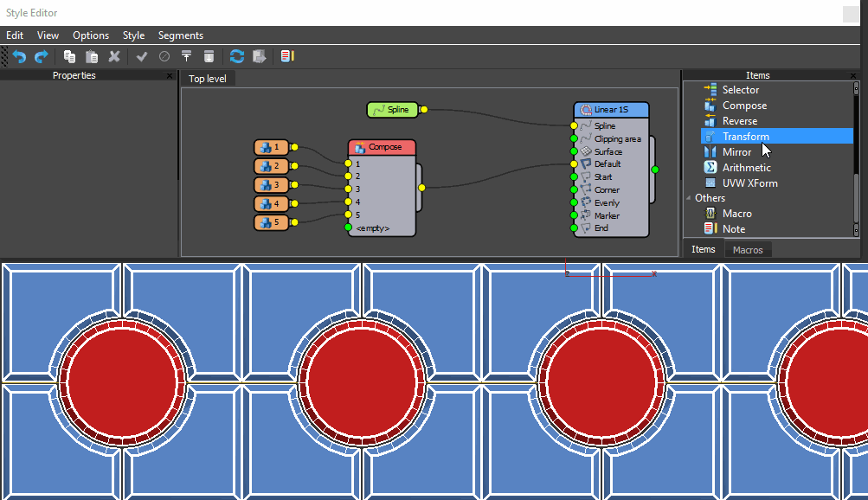The height and width of the screenshot is (500, 868).
Task: Click the Undo arrow in the toolbar
Action: [x=18, y=57]
